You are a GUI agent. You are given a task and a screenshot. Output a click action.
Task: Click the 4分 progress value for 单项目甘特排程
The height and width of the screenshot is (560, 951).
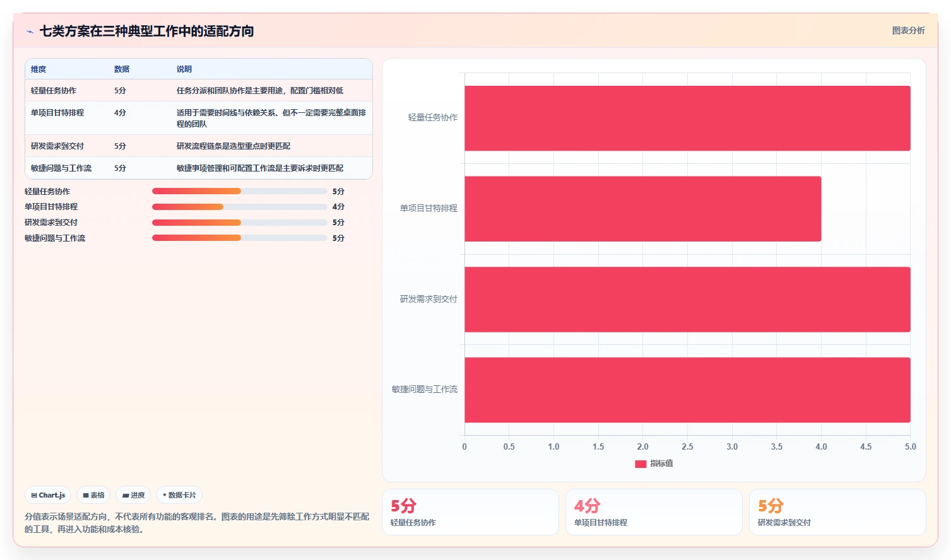pyautogui.click(x=338, y=207)
